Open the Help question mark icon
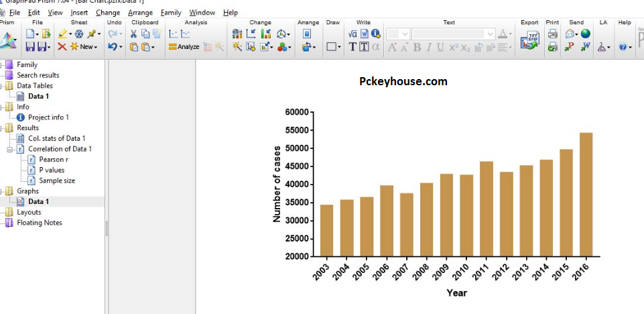644x314 pixels. point(623,47)
